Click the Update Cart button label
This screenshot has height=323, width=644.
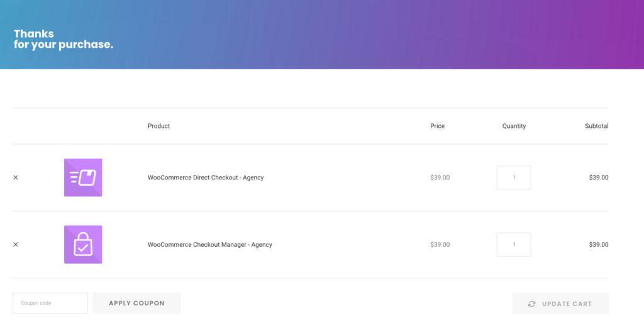(567, 304)
